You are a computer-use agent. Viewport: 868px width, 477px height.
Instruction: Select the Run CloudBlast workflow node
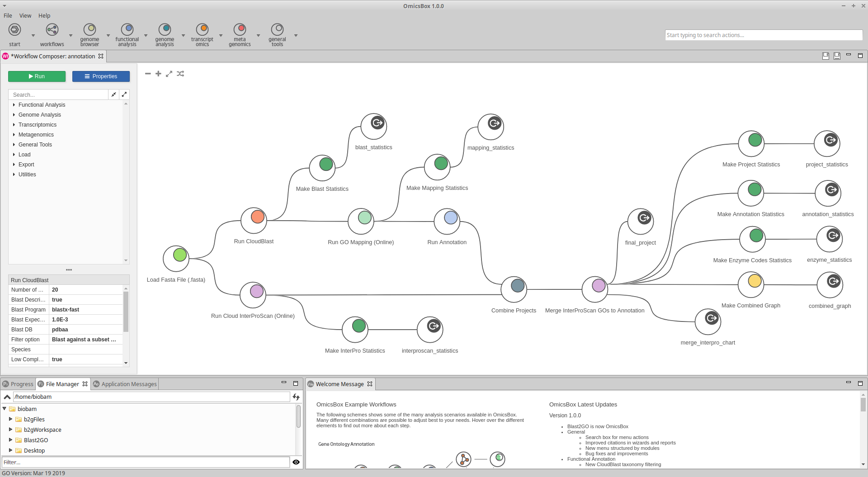click(x=254, y=220)
